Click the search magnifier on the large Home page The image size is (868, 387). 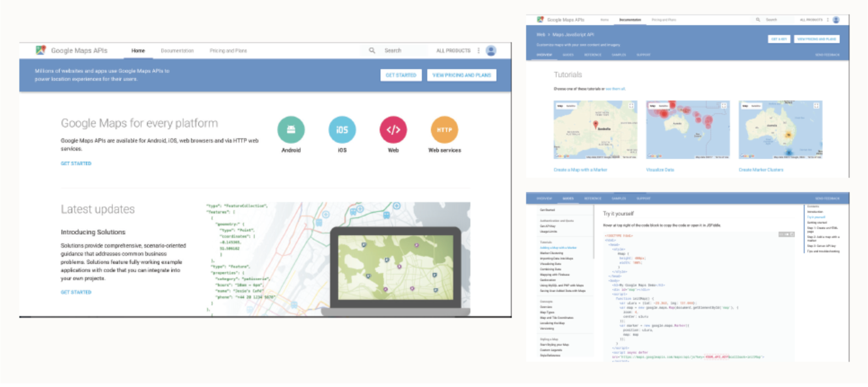[x=372, y=51]
